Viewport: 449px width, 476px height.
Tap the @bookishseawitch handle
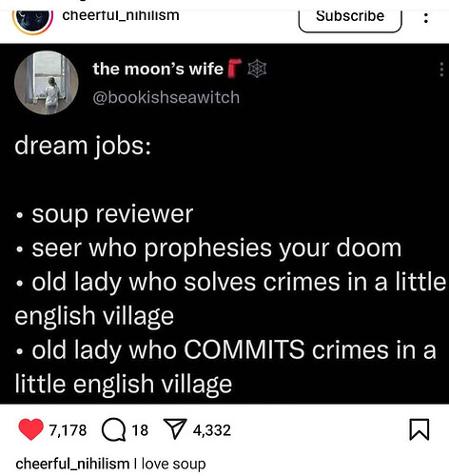[x=166, y=97]
